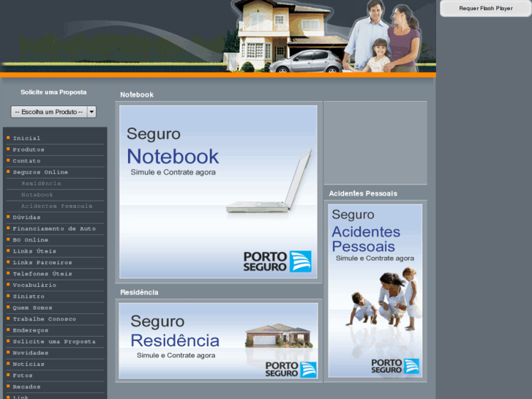The height and width of the screenshot is (399, 532).
Task: Click the Seguro Acidentes Pessoais banner
Action: point(375,291)
